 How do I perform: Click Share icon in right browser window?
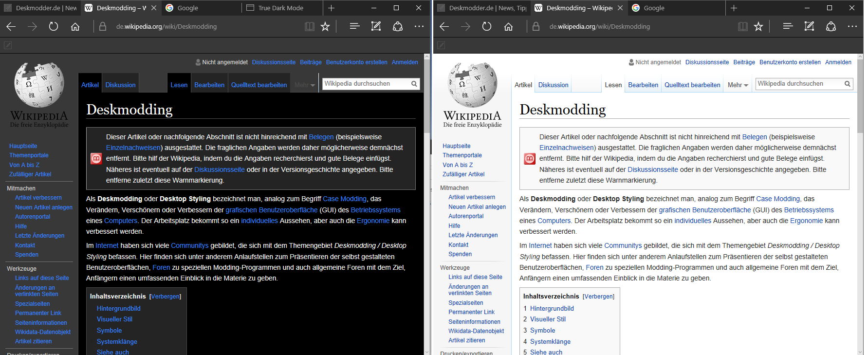[831, 26]
